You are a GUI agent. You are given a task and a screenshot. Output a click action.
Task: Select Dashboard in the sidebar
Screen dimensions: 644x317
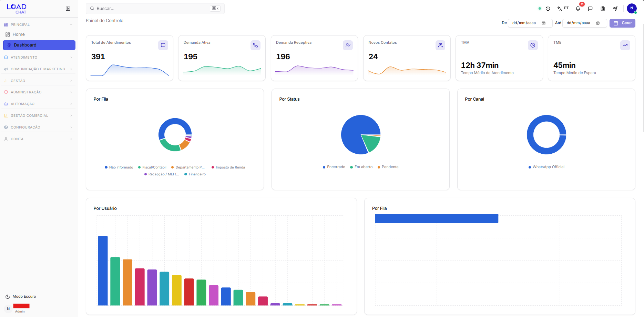click(39, 45)
